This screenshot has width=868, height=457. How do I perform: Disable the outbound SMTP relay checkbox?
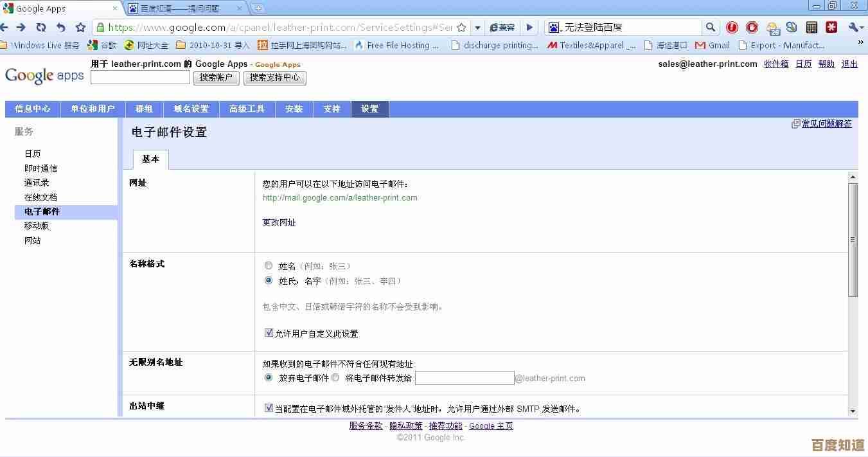tap(269, 408)
